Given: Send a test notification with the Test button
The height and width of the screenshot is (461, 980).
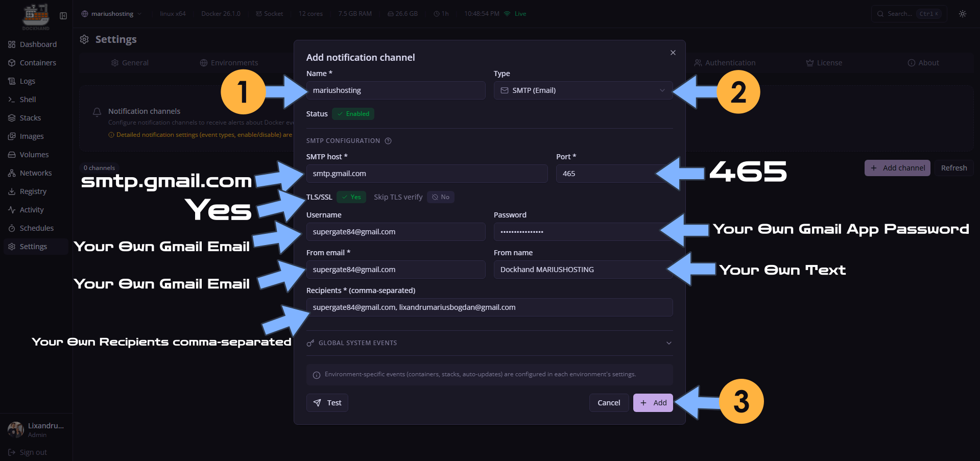Looking at the screenshot, I should coord(327,402).
